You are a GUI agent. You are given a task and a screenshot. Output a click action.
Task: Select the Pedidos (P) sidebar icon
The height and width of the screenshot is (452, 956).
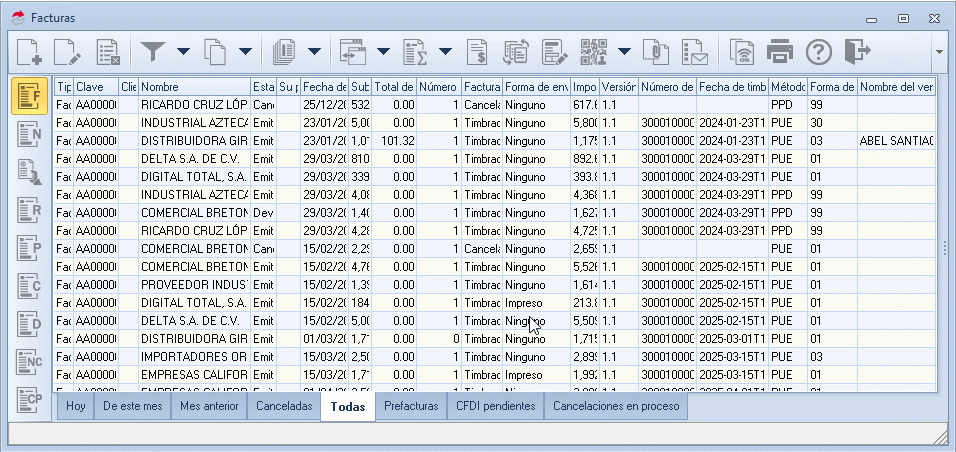tap(31, 249)
